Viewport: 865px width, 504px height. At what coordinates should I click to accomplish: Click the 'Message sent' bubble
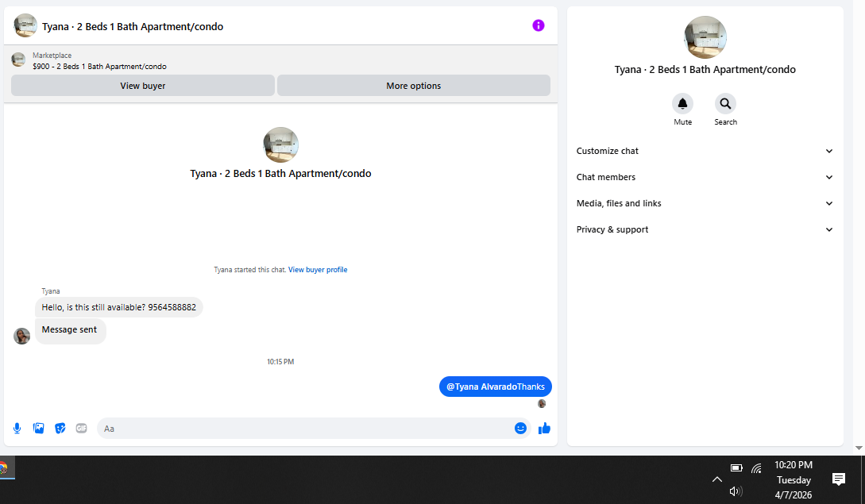[70, 331]
